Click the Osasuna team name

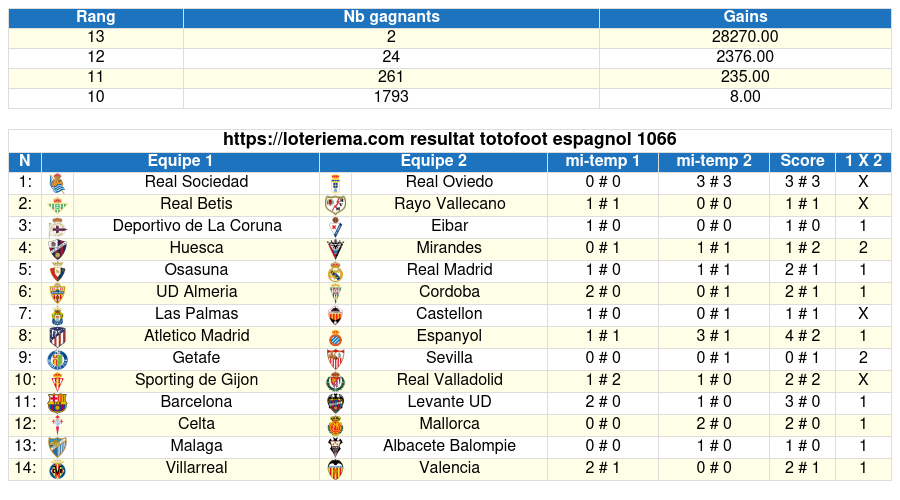tap(196, 270)
